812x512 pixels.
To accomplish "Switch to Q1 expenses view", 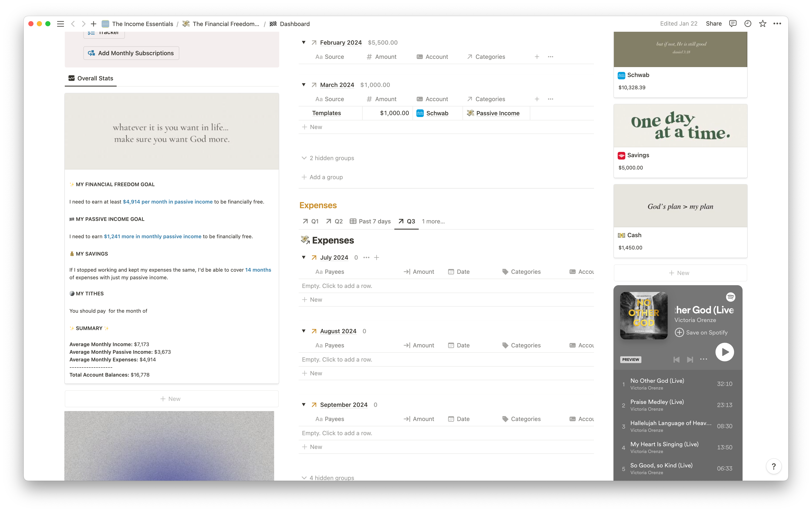I will 310,222.
